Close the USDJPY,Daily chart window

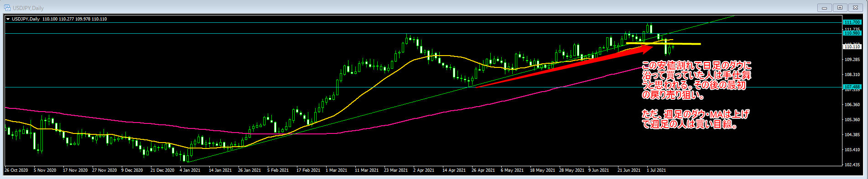tap(855, 7)
